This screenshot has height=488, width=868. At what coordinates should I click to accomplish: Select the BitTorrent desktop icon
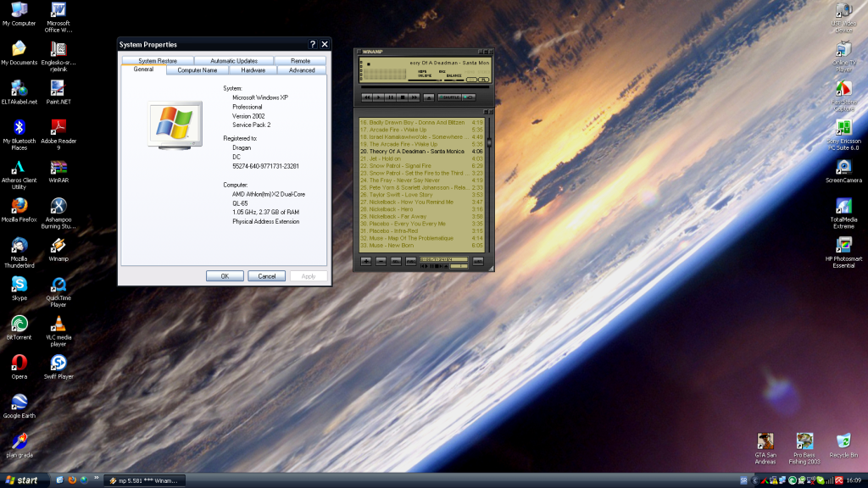tap(19, 328)
